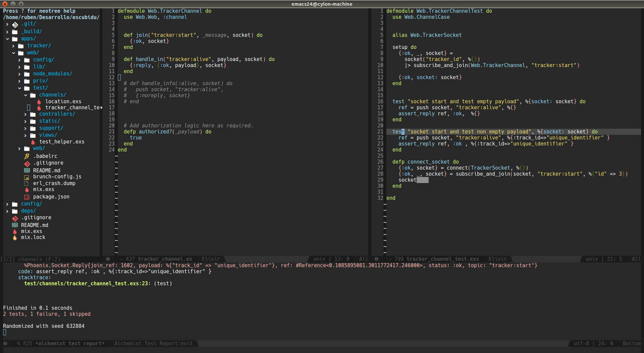Collapse the test/ folder chevron

click(x=19, y=88)
